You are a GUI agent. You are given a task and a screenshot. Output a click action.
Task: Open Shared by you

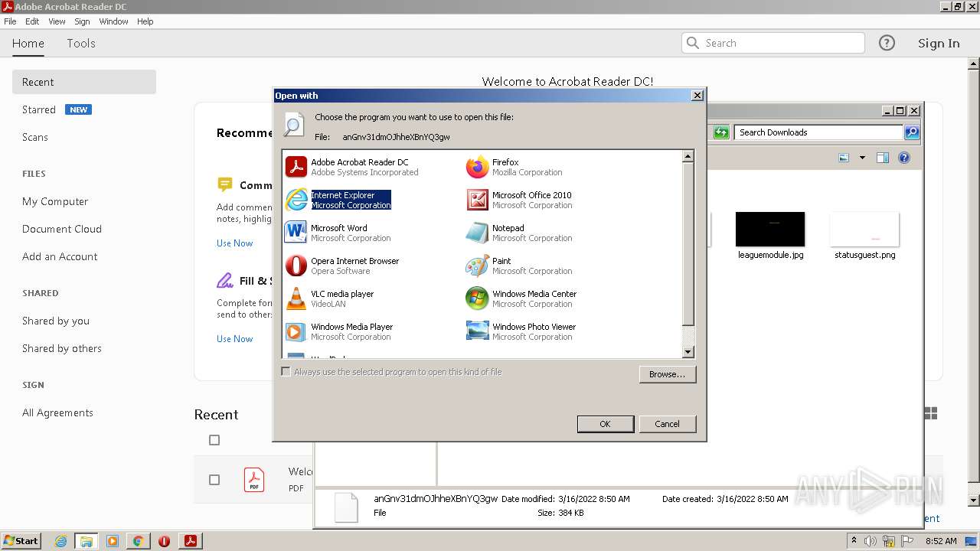click(x=56, y=321)
